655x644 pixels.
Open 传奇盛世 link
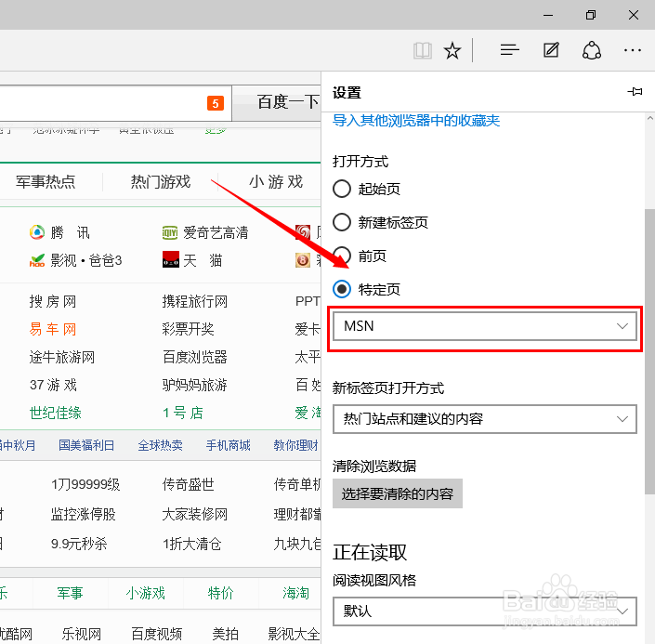[x=188, y=484]
